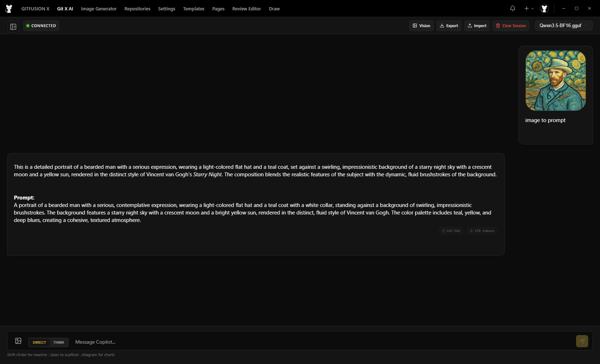Clear Session with trash button
Screen dimensions: 600x364
511,26
